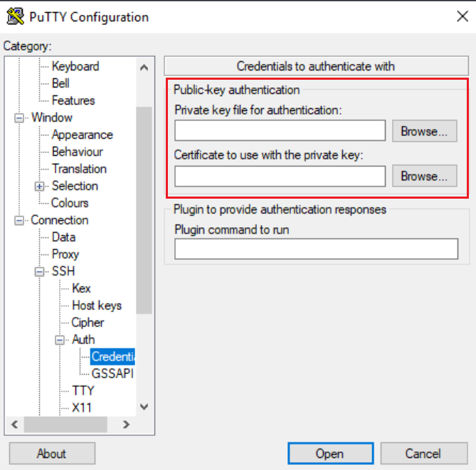476x470 pixels.
Task: Select the Host keys category
Action: (x=97, y=305)
